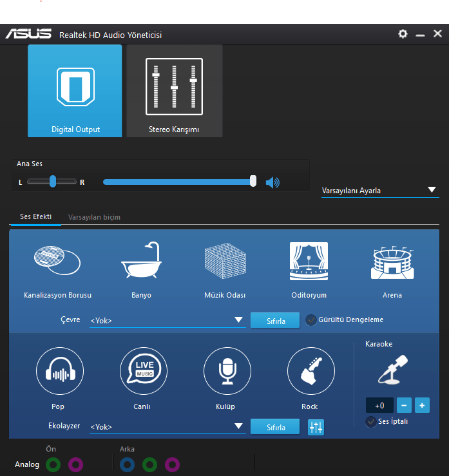Select the Stereo Karışımı mixer tile

pos(175,91)
